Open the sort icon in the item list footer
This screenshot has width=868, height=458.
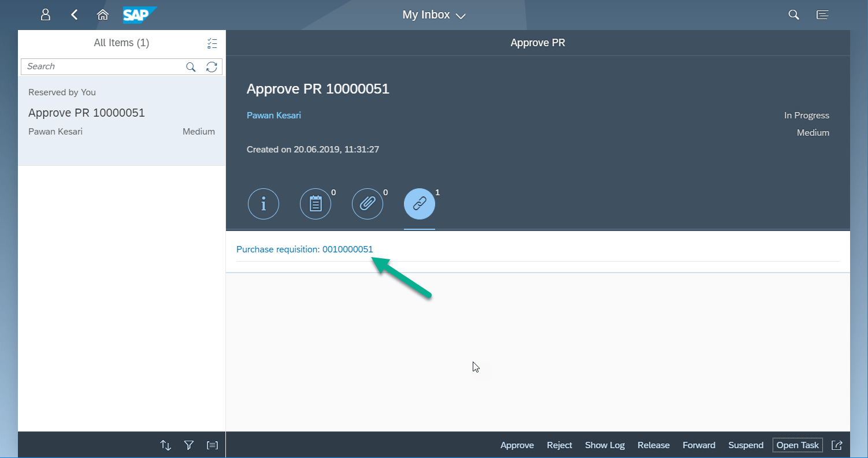click(x=165, y=445)
